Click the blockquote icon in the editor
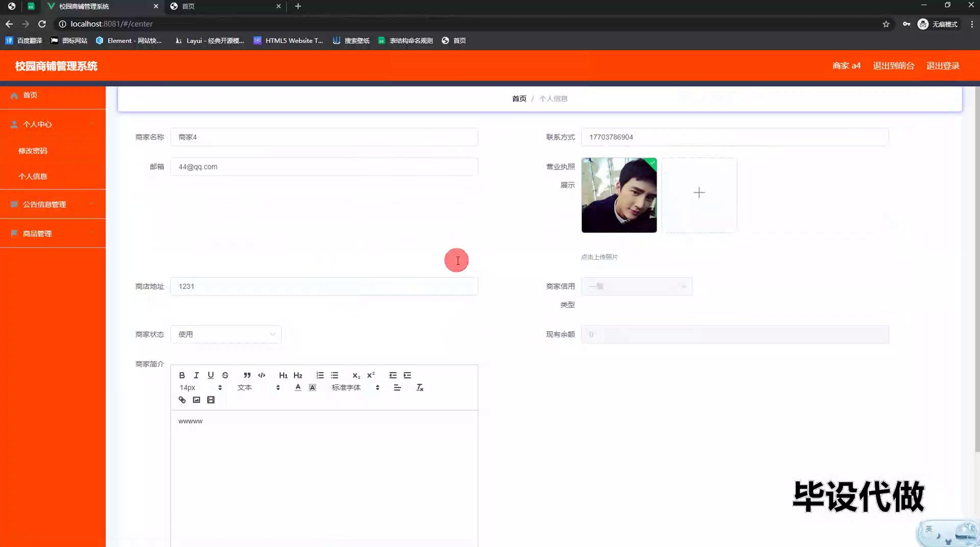The width and height of the screenshot is (980, 547). tap(247, 375)
